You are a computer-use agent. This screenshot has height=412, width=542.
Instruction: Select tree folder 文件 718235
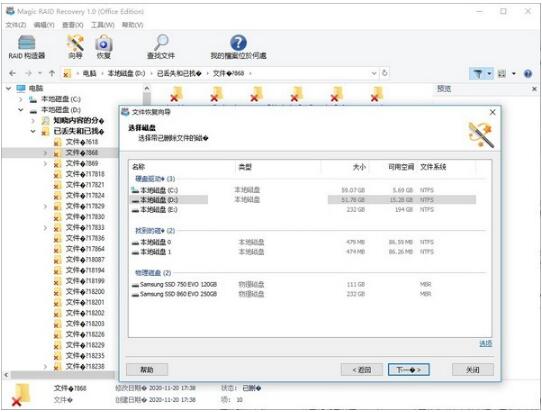[85, 356]
